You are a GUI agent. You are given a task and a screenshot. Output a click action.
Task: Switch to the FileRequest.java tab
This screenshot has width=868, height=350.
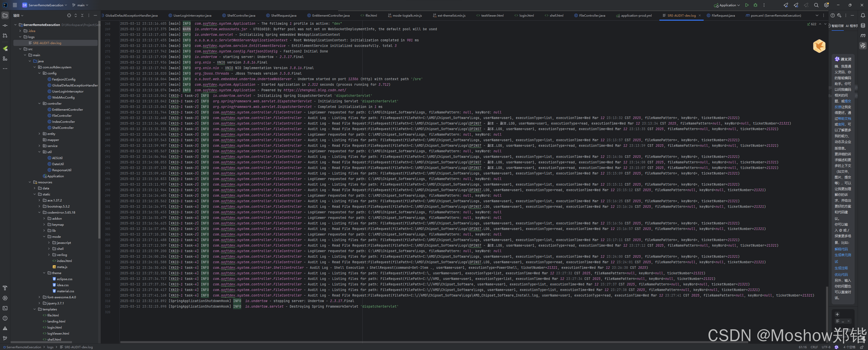(723, 15)
